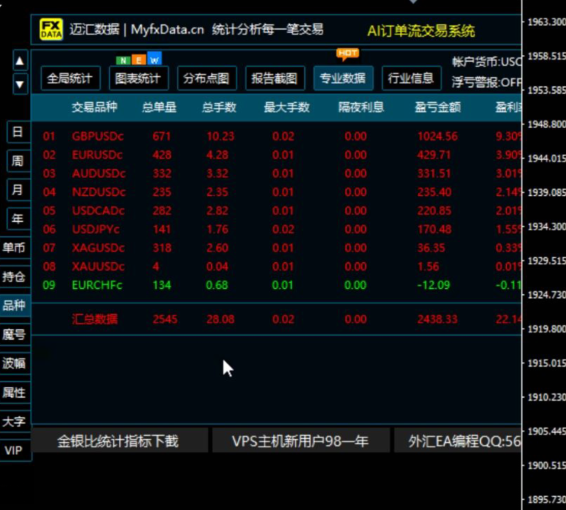The image size is (566, 510).
Task: Open the 持仓 sidebar item
Action: click(x=14, y=277)
